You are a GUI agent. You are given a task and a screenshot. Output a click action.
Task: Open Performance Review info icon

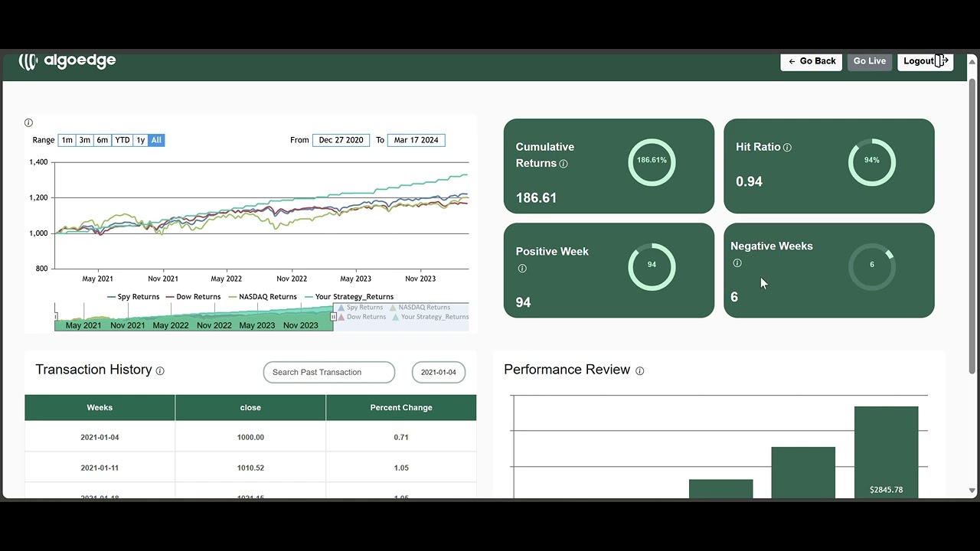pyautogui.click(x=640, y=371)
